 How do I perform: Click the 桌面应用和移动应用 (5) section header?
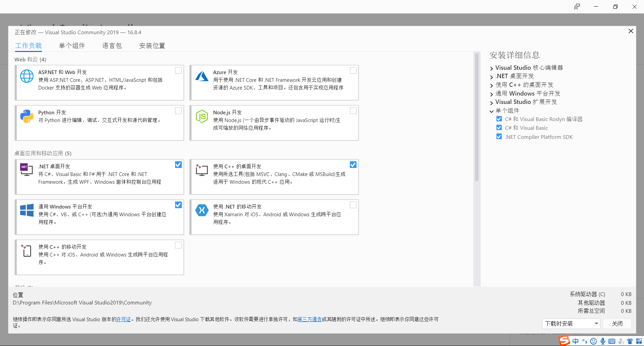[x=43, y=153]
